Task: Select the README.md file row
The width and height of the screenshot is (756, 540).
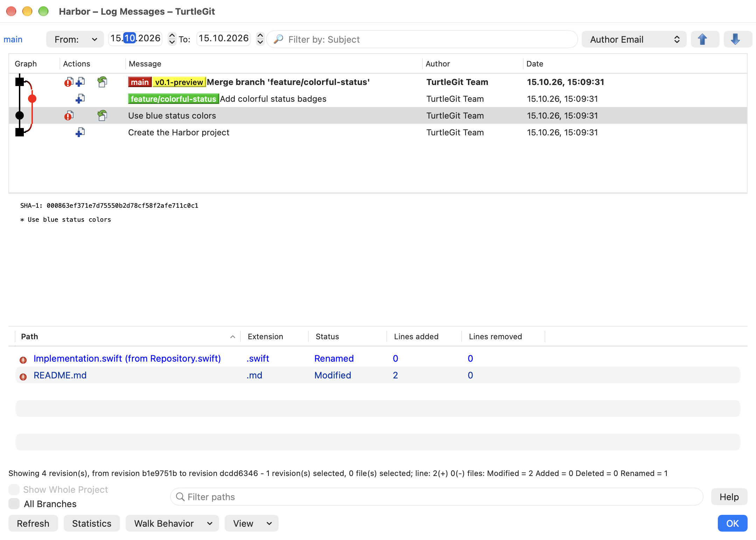Action: [x=378, y=375]
